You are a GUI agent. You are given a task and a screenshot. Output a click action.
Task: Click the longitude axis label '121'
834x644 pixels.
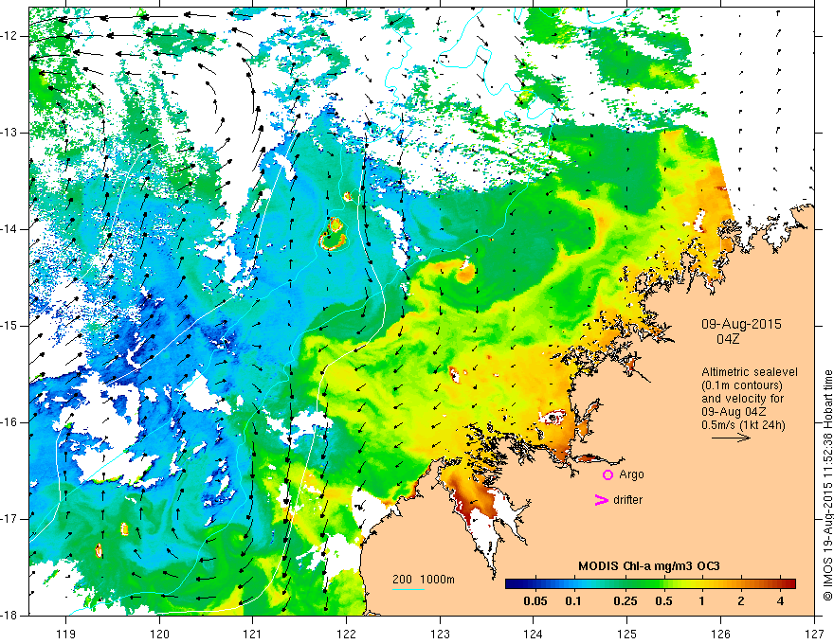tap(253, 634)
